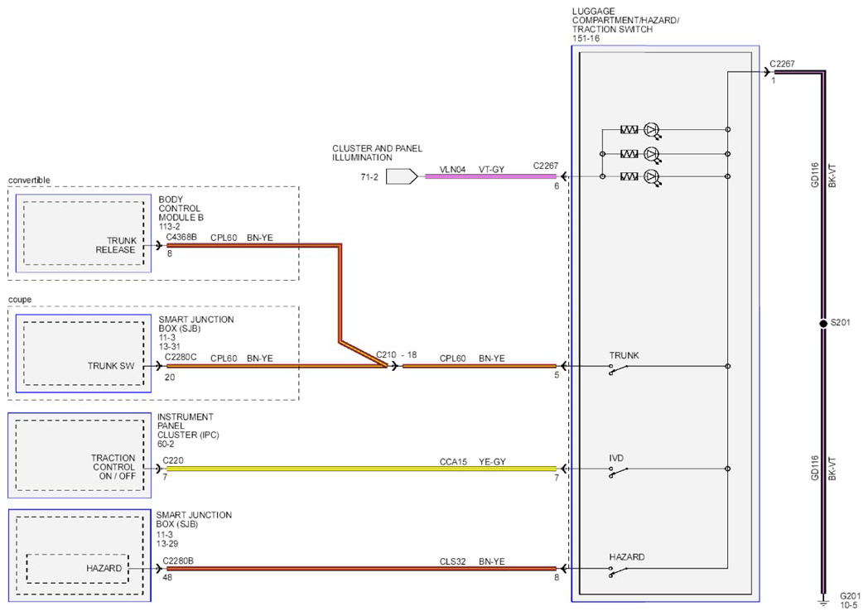Click the G201 ground label
This screenshot has width=868, height=616.
[x=851, y=596]
